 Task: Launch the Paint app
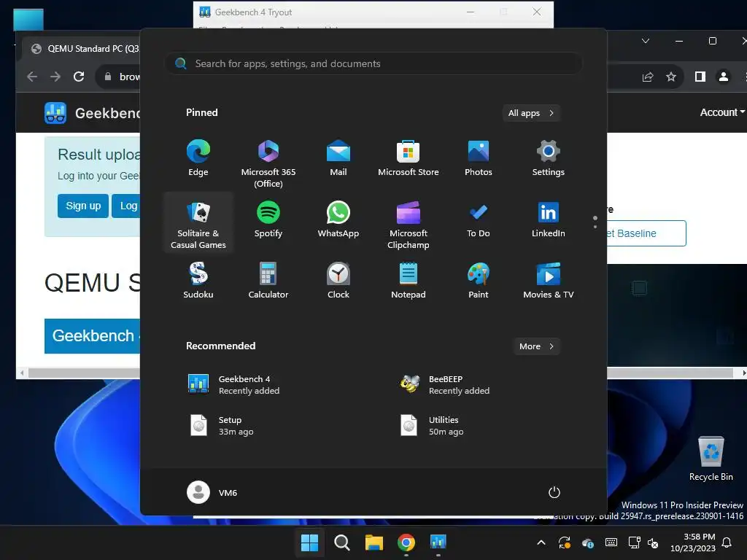pyautogui.click(x=479, y=281)
